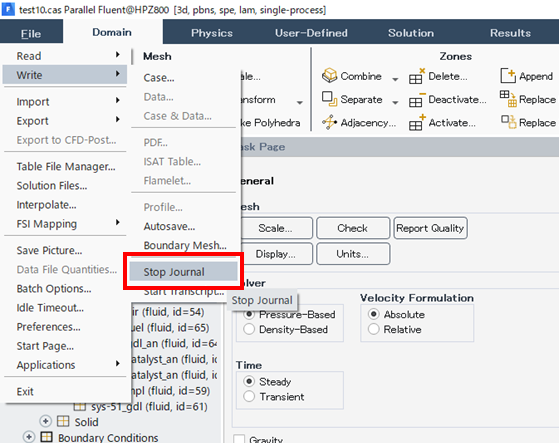559x443 pixels.
Task: Choose Autosave... in the submenu
Action: tap(169, 226)
